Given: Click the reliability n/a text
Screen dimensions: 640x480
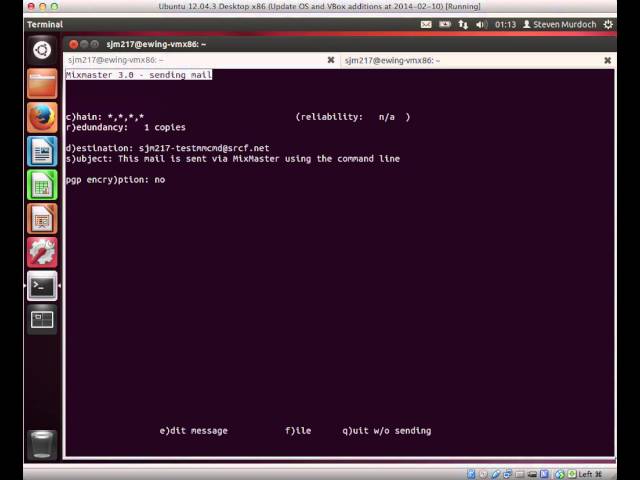Looking at the screenshot, I should [x=353, y=117].
